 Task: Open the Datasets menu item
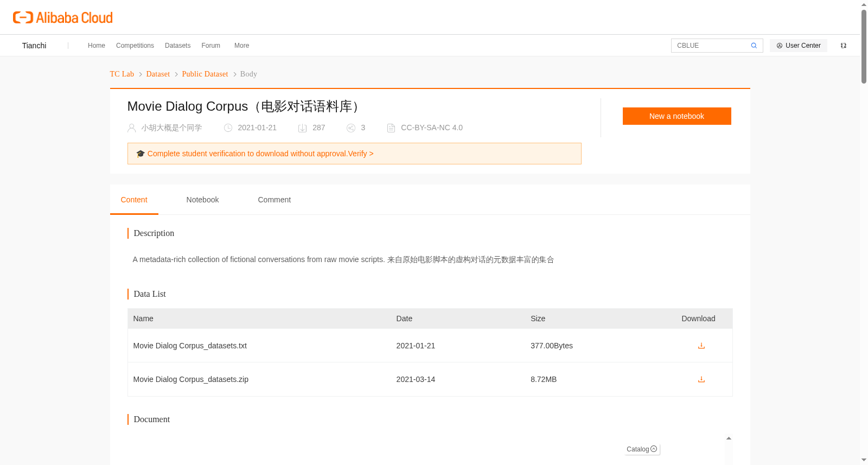pos(177,46)
